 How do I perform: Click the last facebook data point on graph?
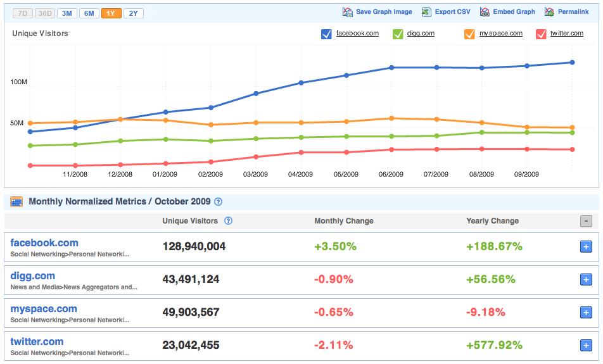coord(572,62)
